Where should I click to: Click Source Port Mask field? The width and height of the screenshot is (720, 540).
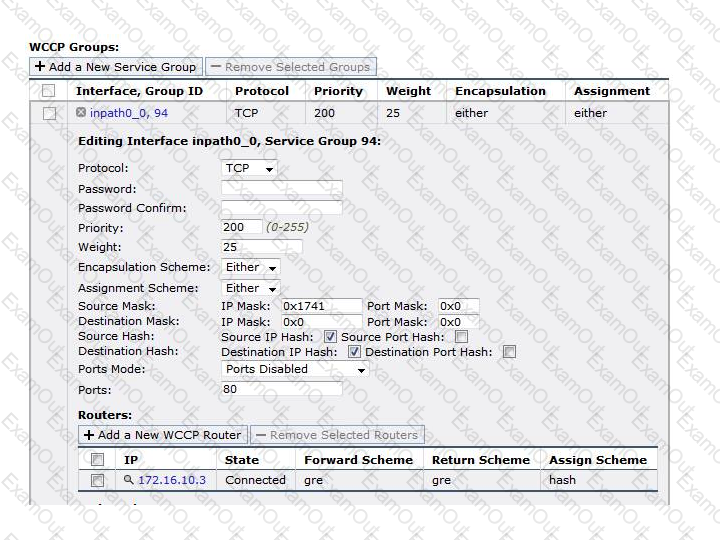[459, 306]
